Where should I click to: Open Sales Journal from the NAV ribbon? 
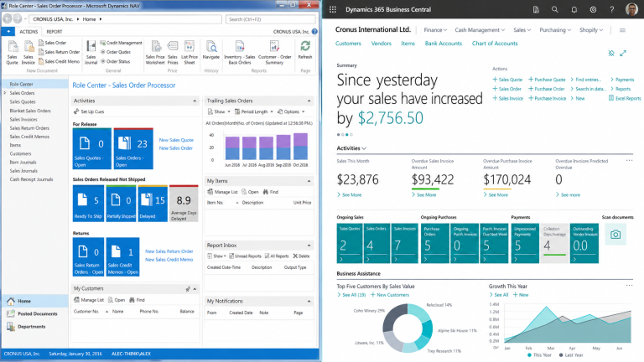[x=91, y=53]
